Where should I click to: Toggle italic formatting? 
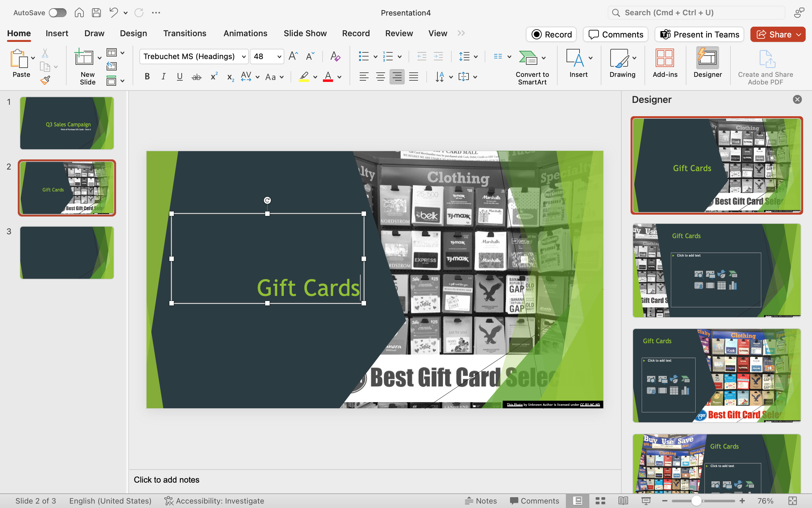(163, 77)
